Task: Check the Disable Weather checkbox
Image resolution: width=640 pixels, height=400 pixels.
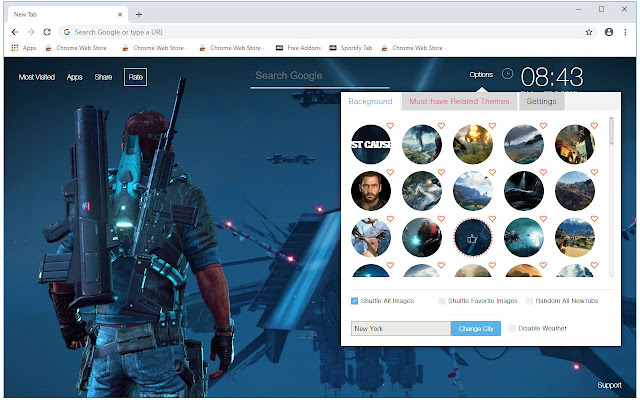Action: (511, 329)
